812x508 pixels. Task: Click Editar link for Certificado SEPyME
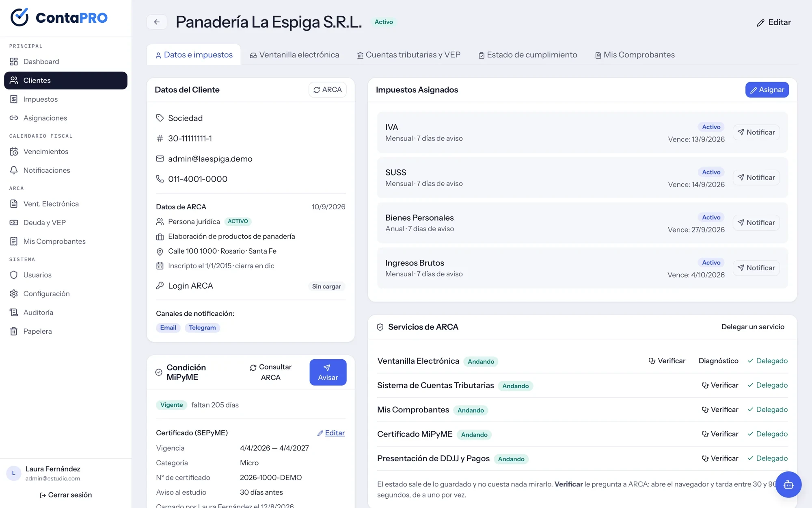pos(331,433)
